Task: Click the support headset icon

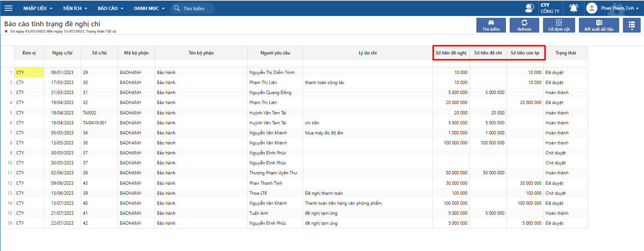Action: pos(529,8)
